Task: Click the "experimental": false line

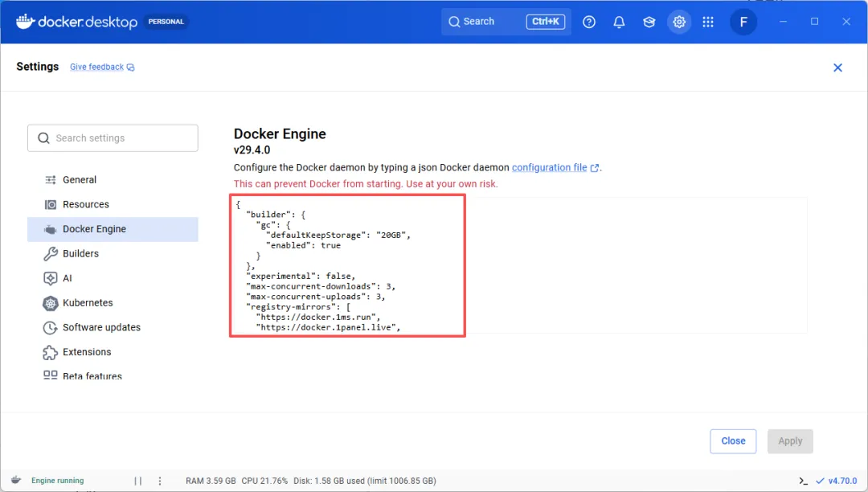Action: pyautogui.click(x=301, y=277)
